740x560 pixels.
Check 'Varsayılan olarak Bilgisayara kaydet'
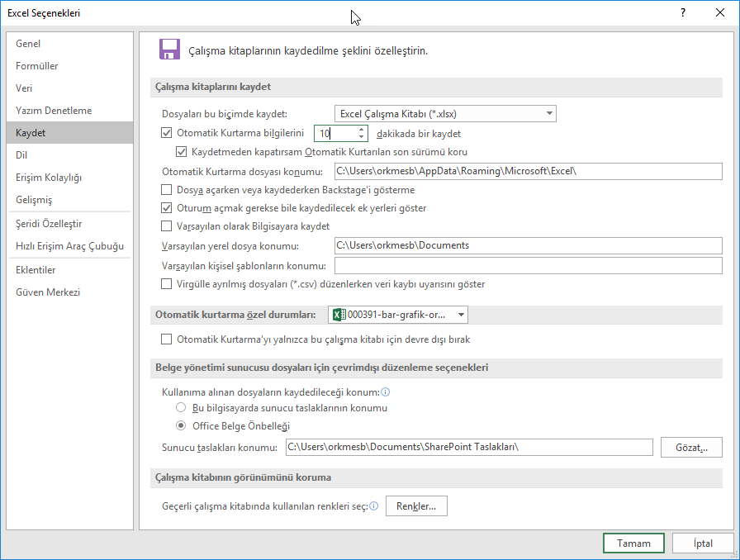(166, 226)
